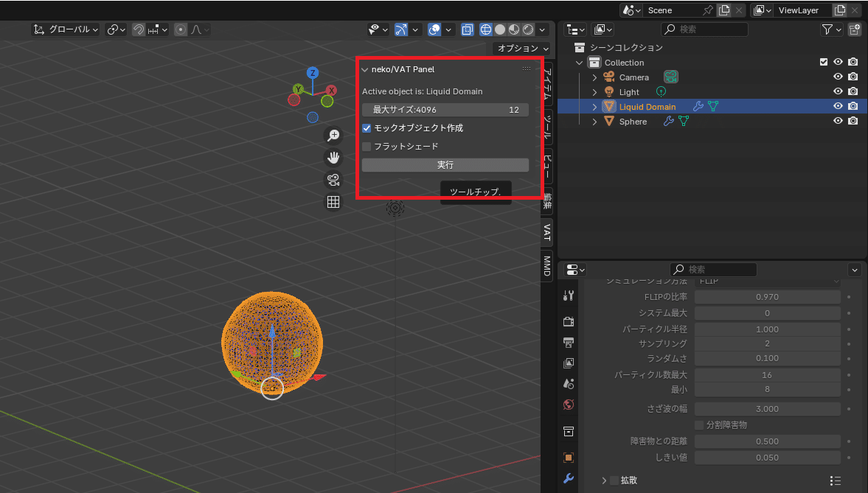Open オプション dropdown
The height and width of the screenshot is (493, 868).
point(522,48)
